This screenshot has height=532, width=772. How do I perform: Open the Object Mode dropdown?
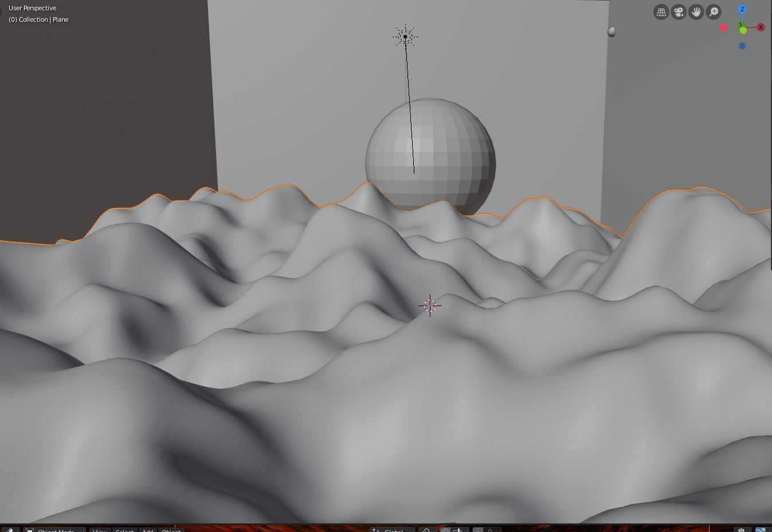coord(56,530)
